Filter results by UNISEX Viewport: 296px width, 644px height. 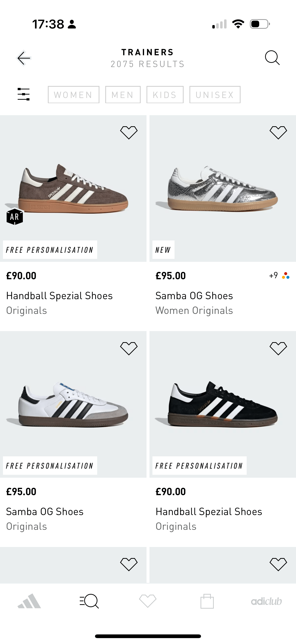pos(215,95)
